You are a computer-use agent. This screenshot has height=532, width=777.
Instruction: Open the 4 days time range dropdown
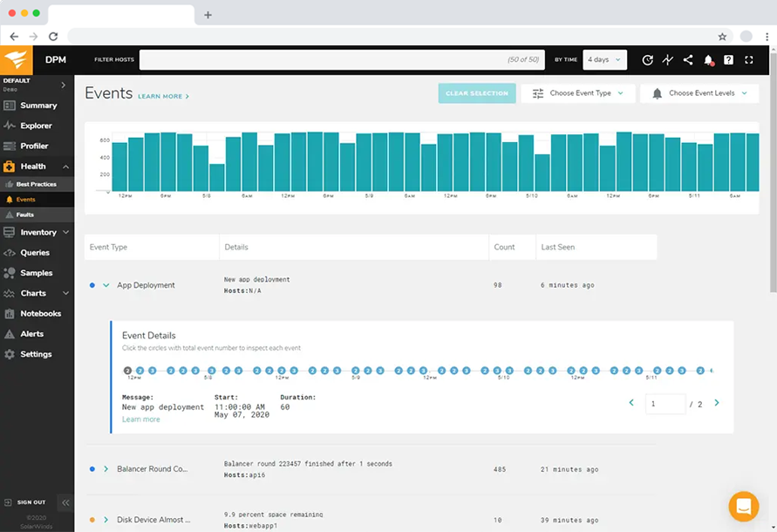604,59
